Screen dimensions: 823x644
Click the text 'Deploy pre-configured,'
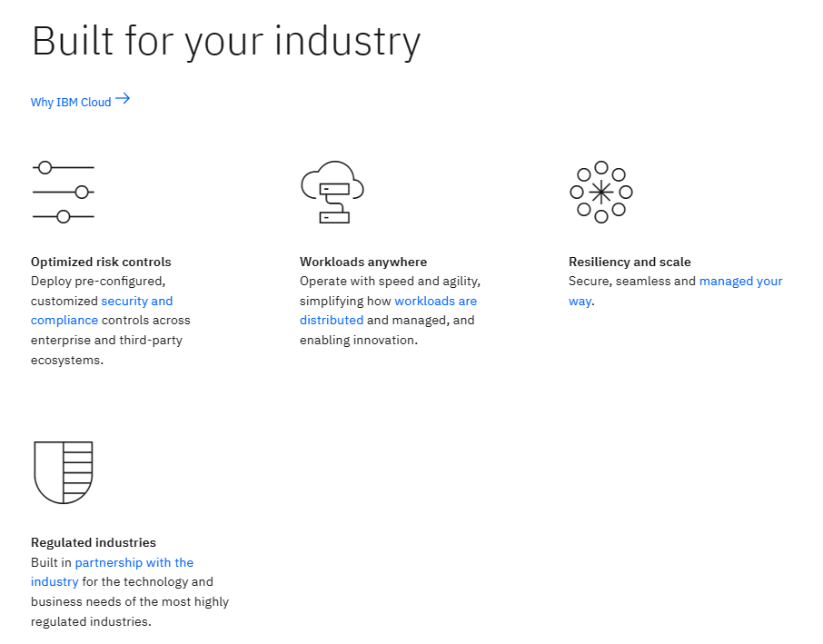coord(98,282)
